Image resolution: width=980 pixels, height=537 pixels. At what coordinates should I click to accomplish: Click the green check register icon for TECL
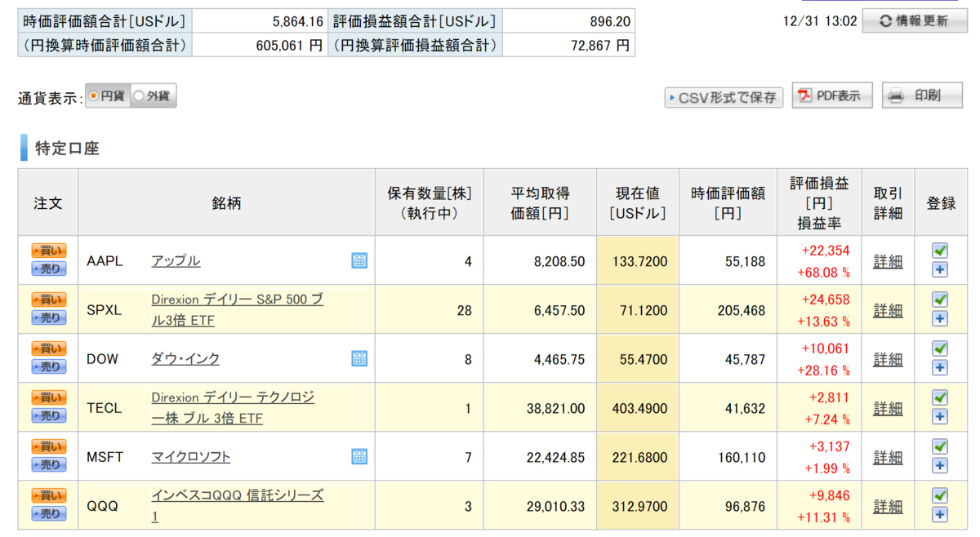pos(940,397)
